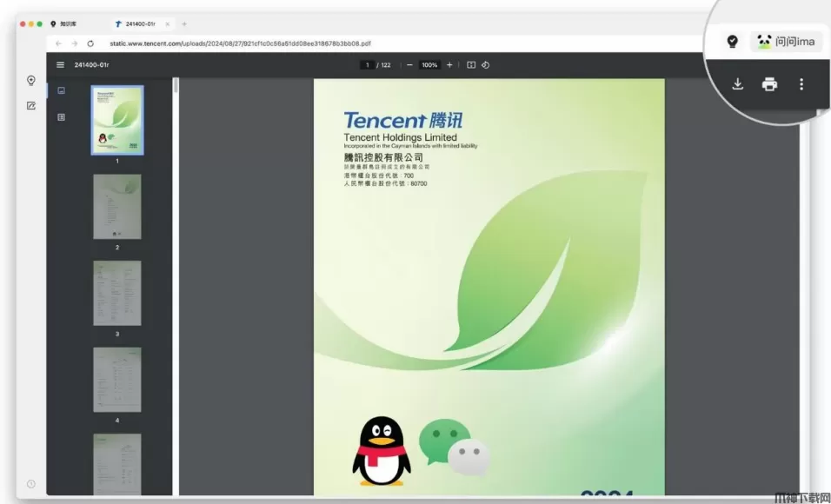
Task: Close the 241400-01r tab
Action: tap(168, 23)
